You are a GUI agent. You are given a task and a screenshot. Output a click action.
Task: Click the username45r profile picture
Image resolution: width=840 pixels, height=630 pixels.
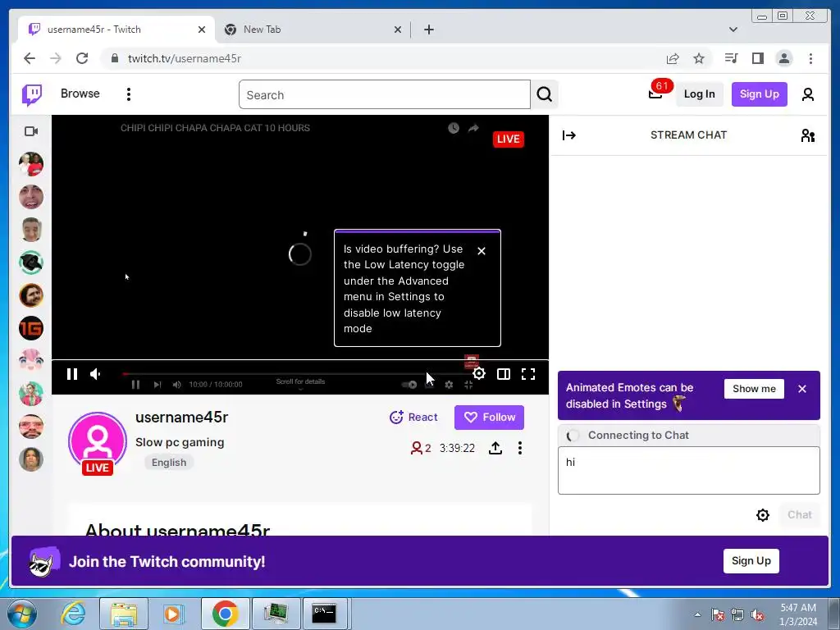click(x=98, y=441)
